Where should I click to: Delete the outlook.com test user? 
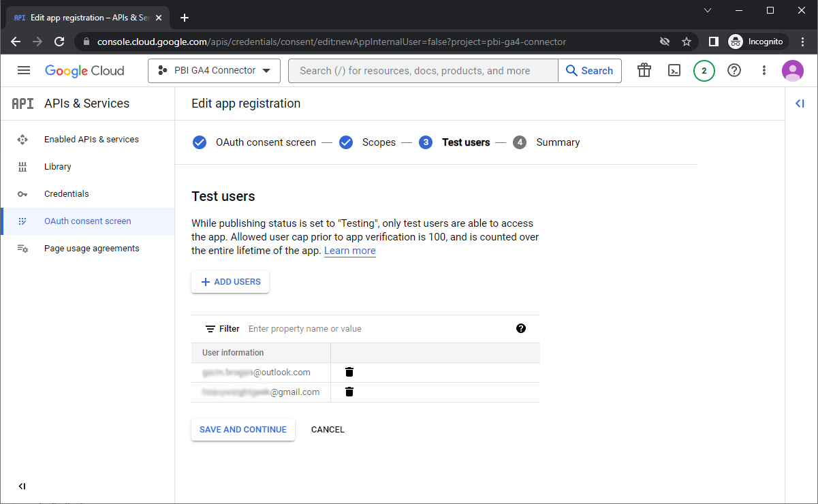click(x=349, y=372)
